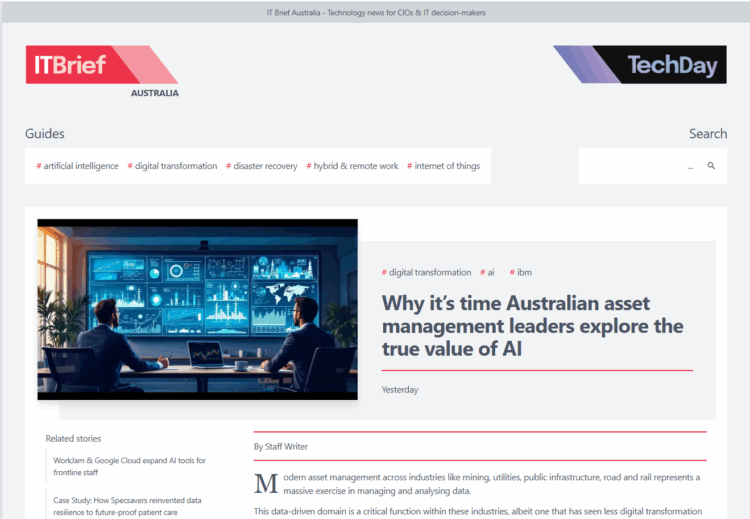Click the Search heading
Viewport: 750px width, 519px height.
708,133
